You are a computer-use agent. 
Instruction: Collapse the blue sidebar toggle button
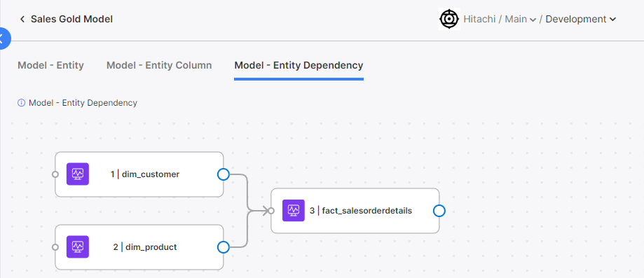pos(3,39)
